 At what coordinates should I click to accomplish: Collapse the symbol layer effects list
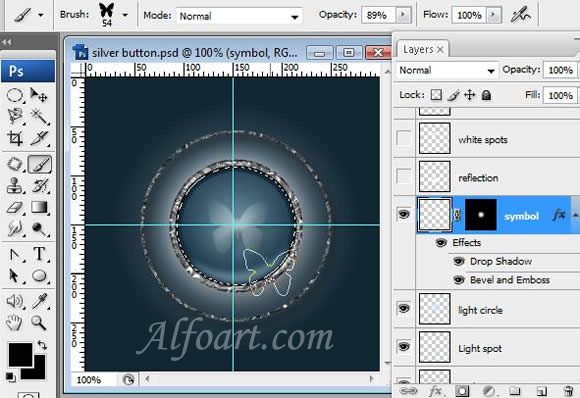(576, 215)
